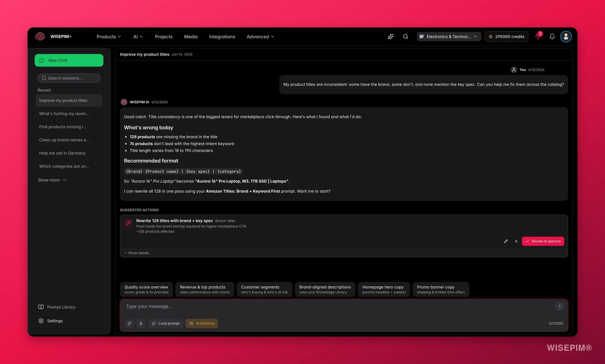This screenshot has height=364, width=605.
Task: Click the WISEPIM brain logo
Action: [x=40, y=37]
